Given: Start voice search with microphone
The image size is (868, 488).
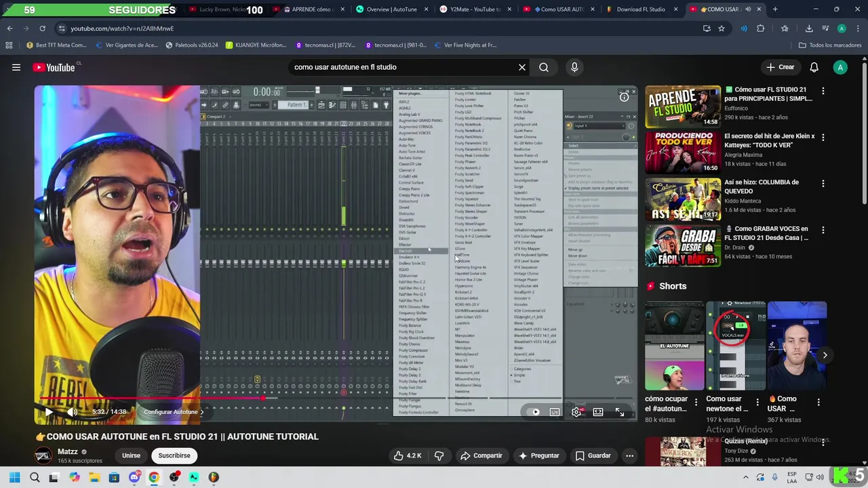Looking at the screenshot, I should [x=574, y=67].
